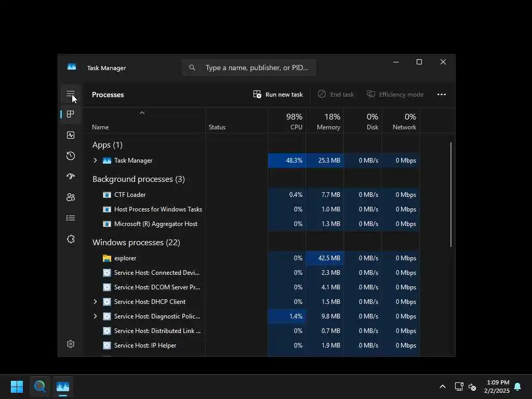Click the 25.3 MB memory cell
Viewport: 532px width, 399px height.
click(x=325, y=161)
